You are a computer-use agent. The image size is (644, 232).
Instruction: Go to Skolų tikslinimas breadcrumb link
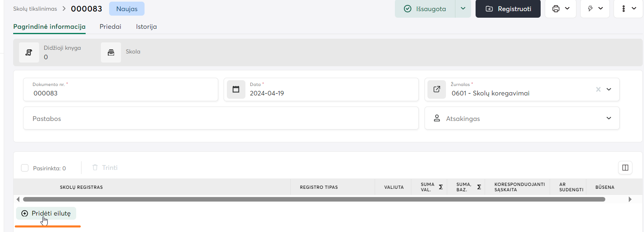pos(35,8)
